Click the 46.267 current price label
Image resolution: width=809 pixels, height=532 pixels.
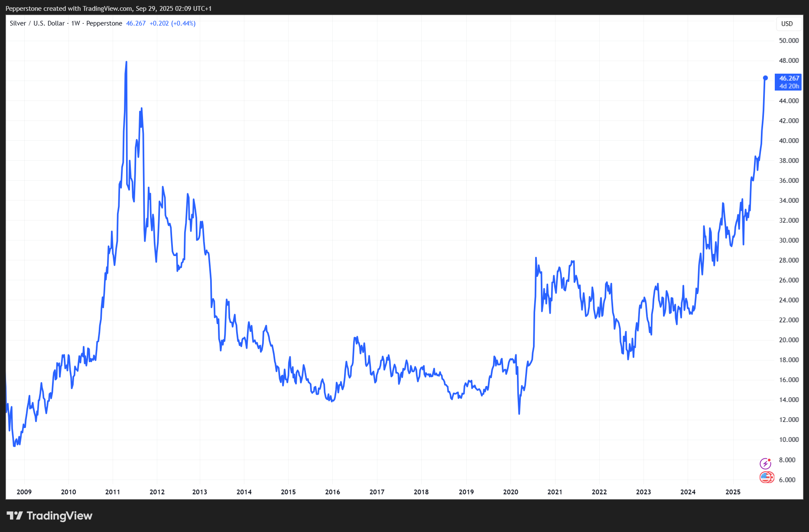(x=789, y=78)
